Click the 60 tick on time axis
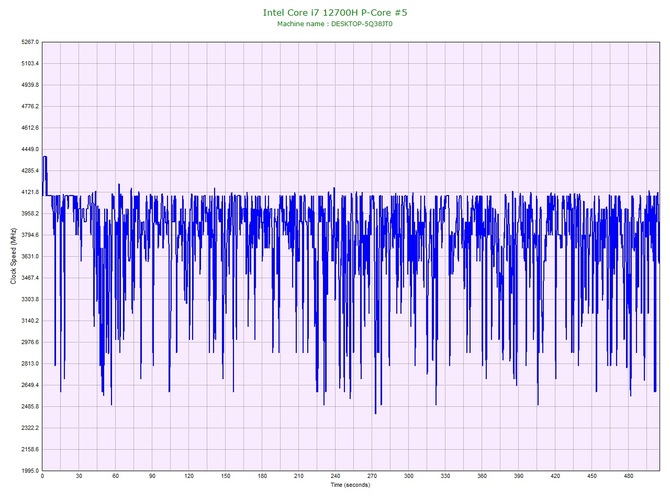This screenshot has width=670, height=502. [115, 476]
